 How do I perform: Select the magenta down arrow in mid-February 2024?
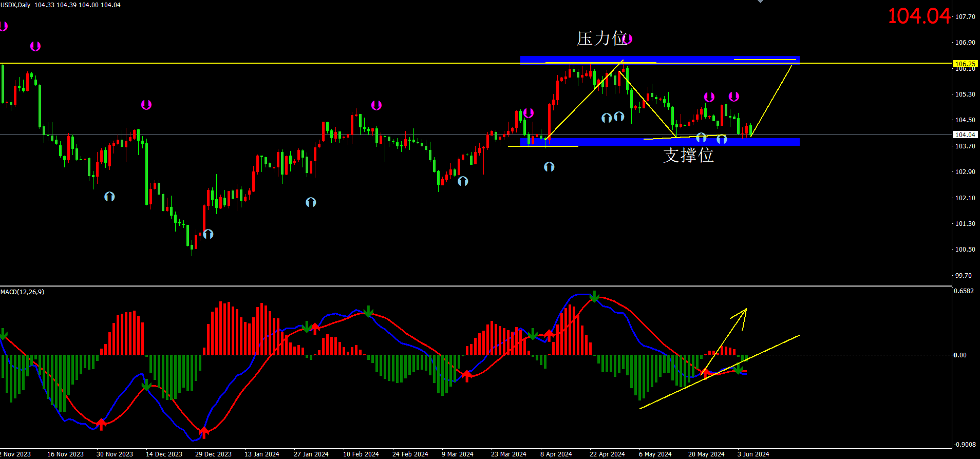click(376, 105)
